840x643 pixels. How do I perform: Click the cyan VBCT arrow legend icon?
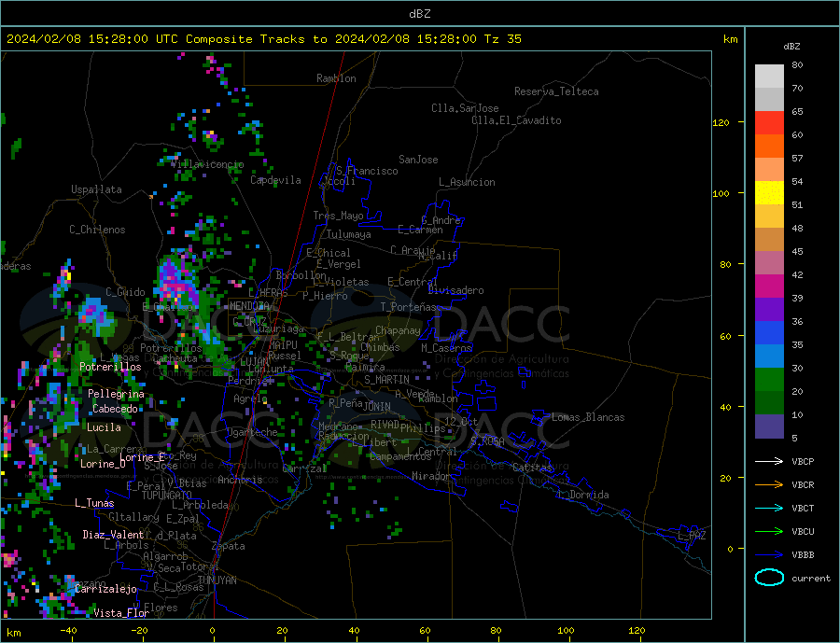click(x=769, y=508)
